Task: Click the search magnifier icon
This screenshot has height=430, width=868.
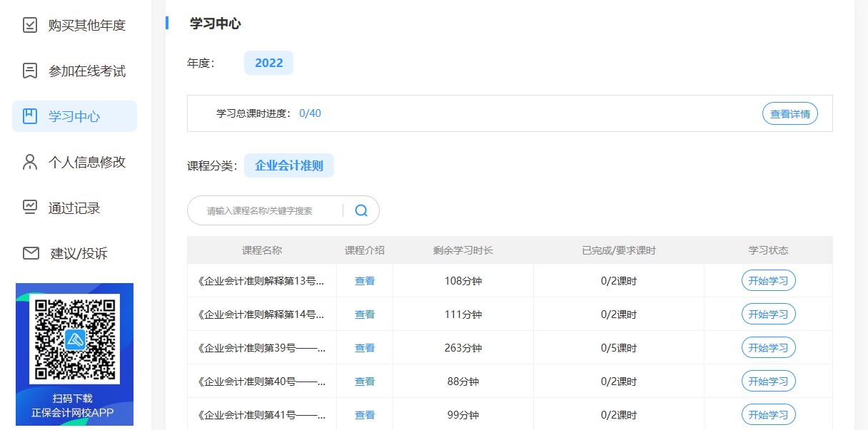Action: tap(360, 210)
